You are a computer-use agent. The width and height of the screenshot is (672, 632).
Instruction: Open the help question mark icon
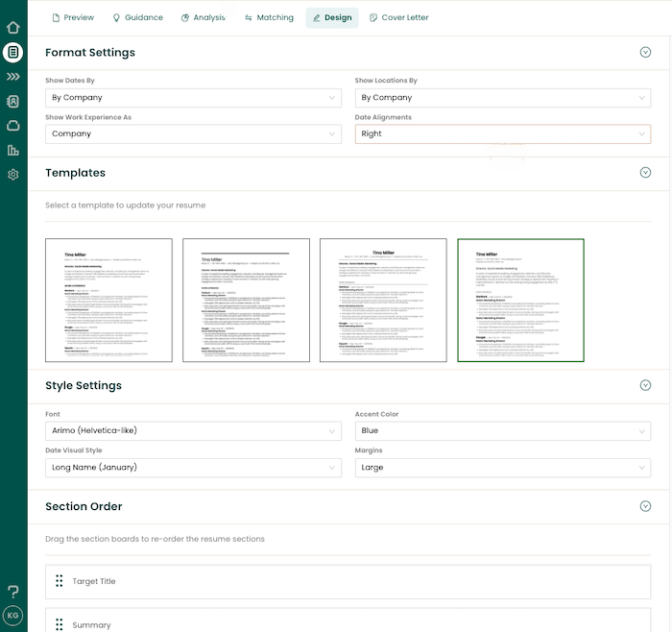click(x=13, y=592)
